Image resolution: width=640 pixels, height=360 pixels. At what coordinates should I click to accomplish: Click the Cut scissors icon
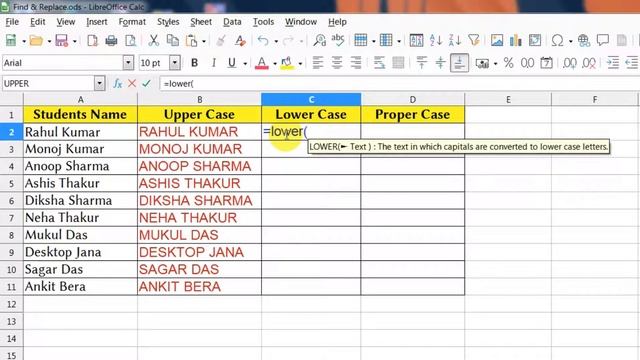point(153,40)
